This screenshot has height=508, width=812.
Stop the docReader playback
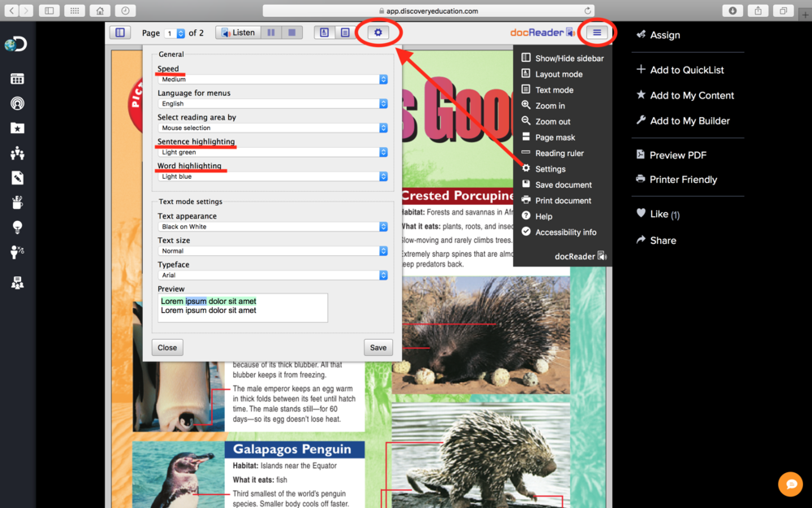292,33
